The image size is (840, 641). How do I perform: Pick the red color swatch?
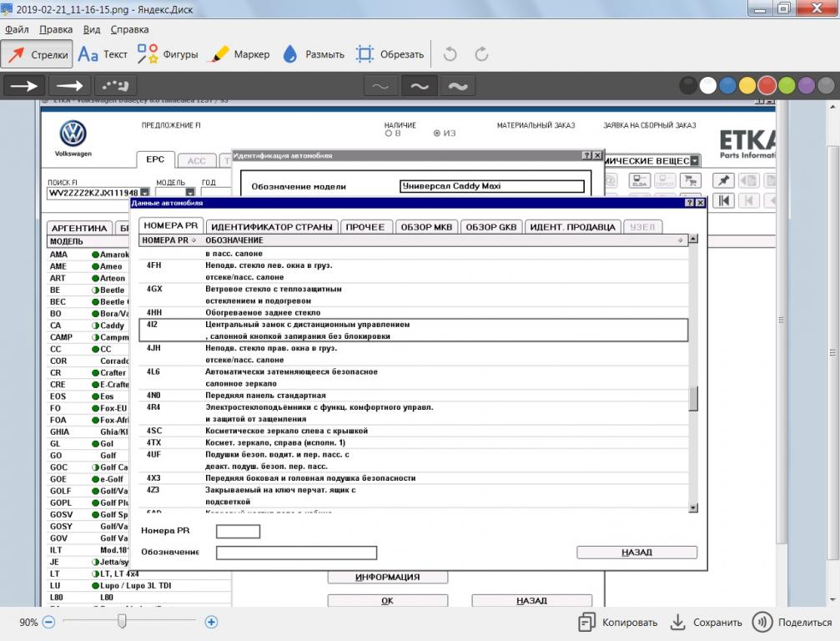(x=767, y=86)
